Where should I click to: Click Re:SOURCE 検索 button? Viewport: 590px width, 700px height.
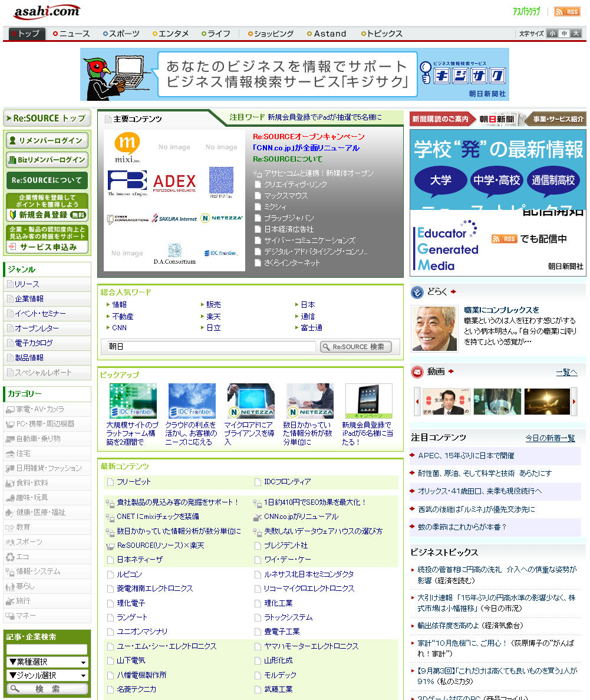355,347
